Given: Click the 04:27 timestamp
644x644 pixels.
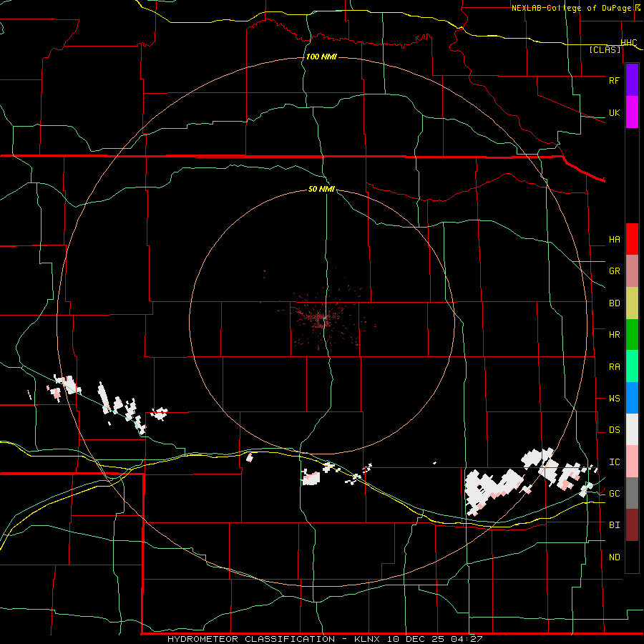Looking at the screenshot, I should point(466,639).
